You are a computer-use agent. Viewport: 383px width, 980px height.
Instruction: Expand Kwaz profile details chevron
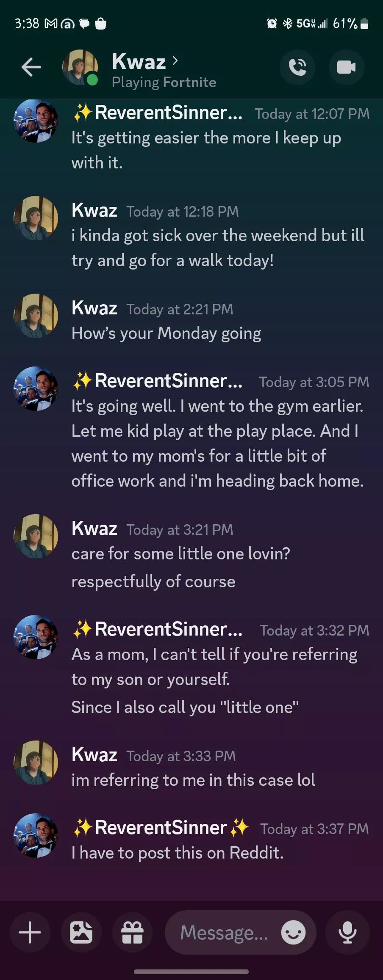pos(175,61)
